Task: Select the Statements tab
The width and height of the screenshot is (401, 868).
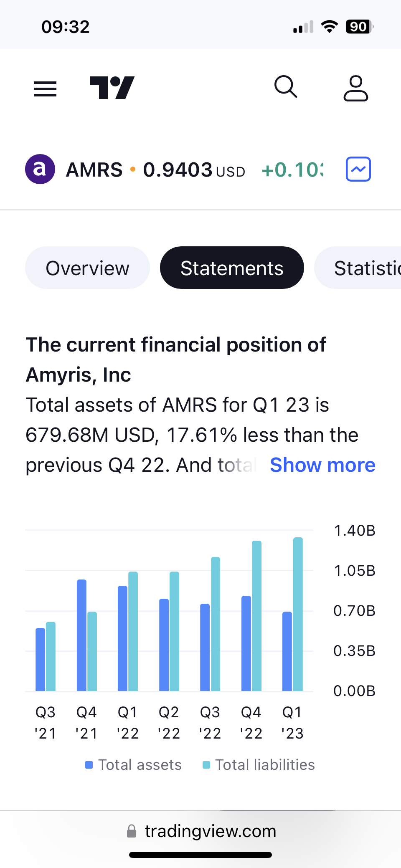Action: click(232, 268)
